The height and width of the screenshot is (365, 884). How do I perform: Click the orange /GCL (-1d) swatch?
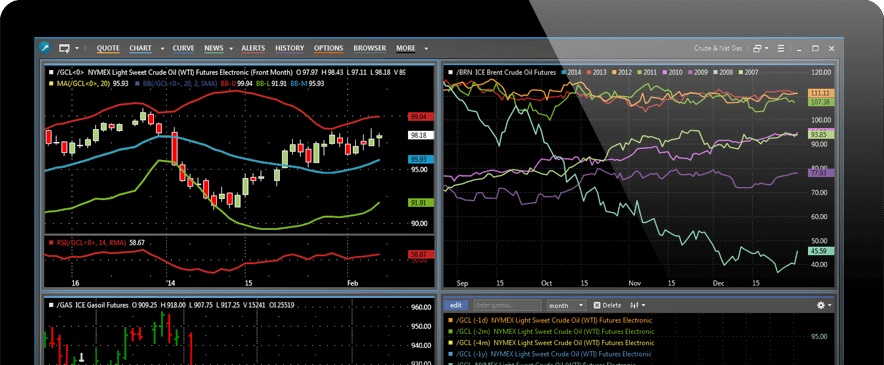point(450,320)
